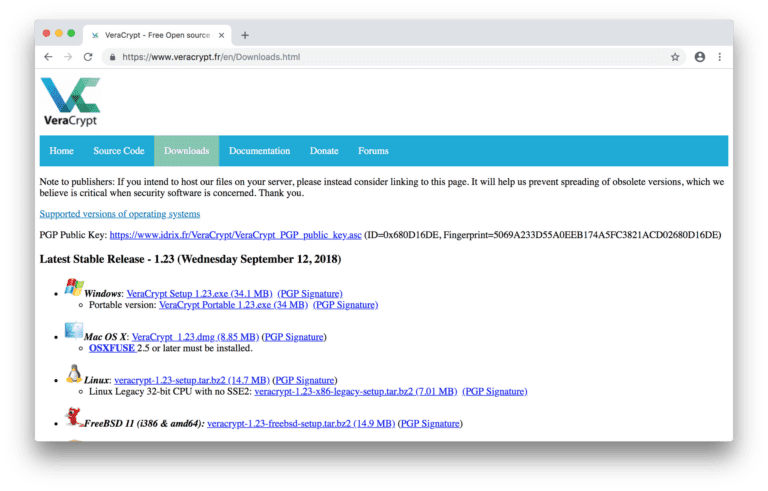
Task: Select the Downloads navigation item
Action: coord(187,151)
